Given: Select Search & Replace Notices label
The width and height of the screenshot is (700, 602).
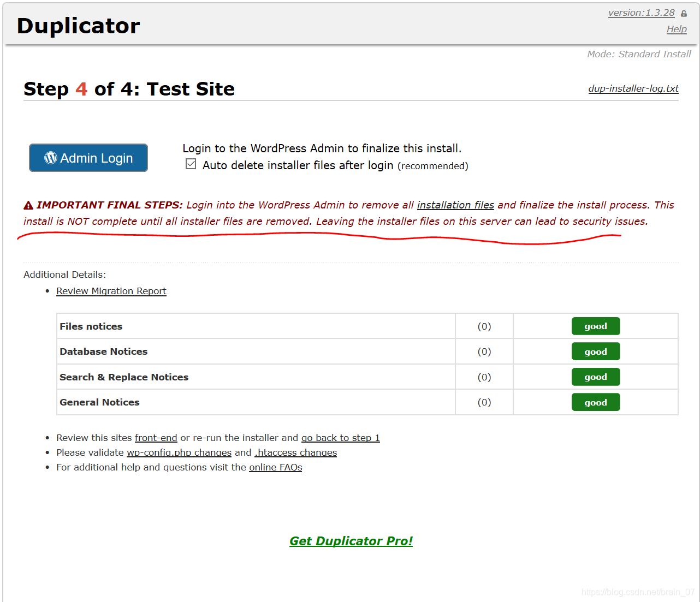Looking at the screenshot, I should [124, 377].
